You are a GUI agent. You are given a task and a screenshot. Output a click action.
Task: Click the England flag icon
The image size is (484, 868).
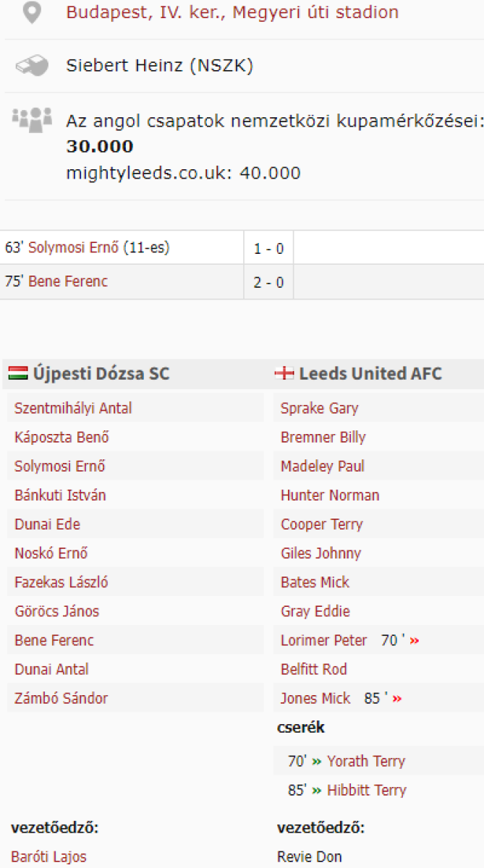[x=284, y=374]
